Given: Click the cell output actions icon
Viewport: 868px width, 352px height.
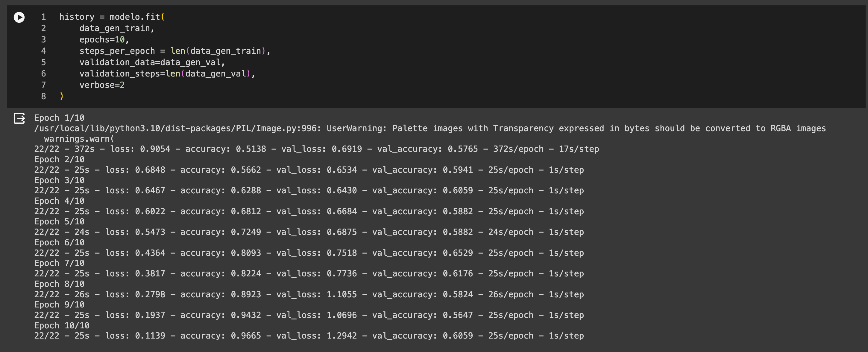Looking at the screenshot, I should click(19, 118).
